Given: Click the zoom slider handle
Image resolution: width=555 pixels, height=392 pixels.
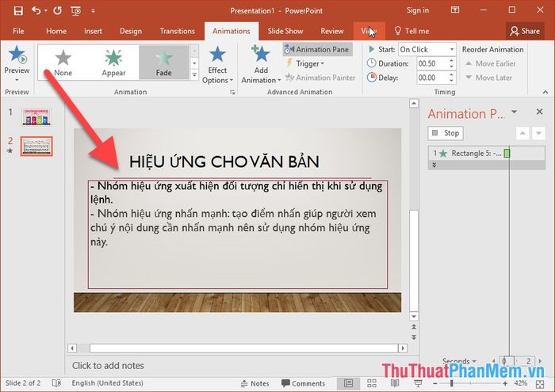Looking at the screenshot, I should [452, 383].
